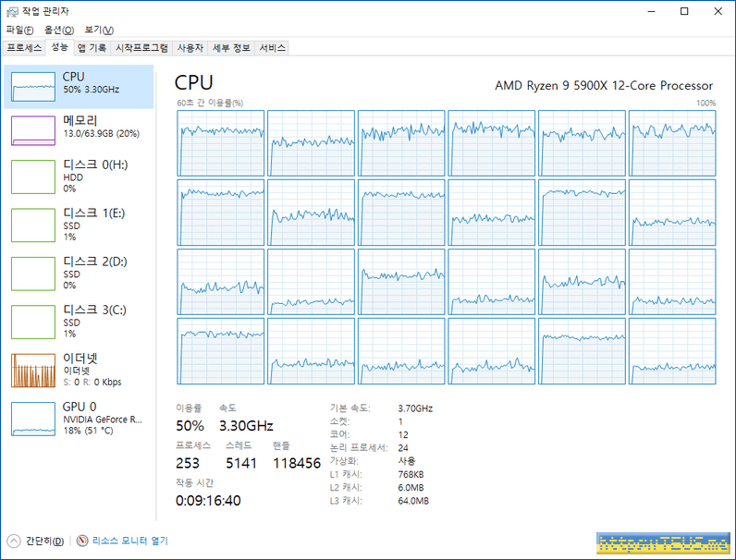The image size is (736, 560).
Task: Switch to the 프로세스 tab
Action: [x=24, y=48]
